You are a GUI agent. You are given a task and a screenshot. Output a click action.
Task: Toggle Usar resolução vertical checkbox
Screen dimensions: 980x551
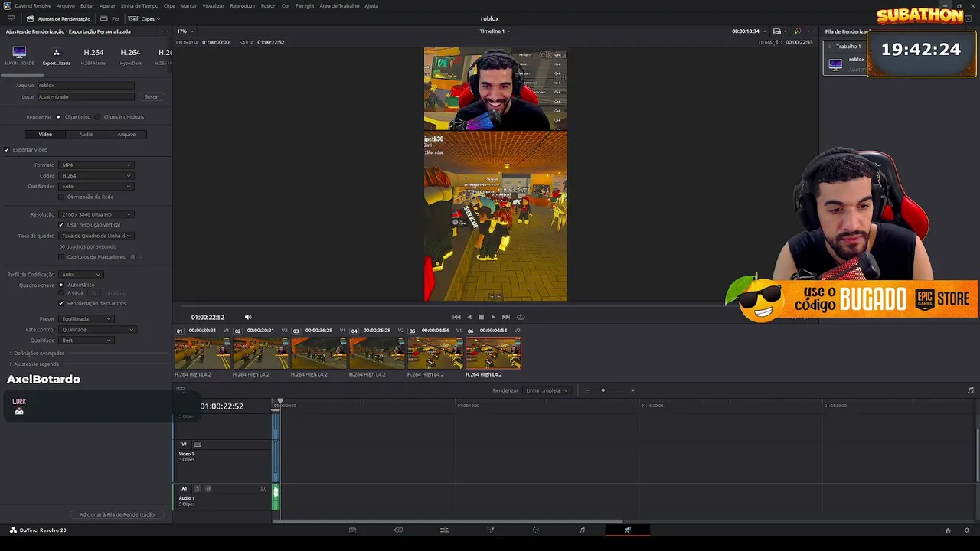click(x=61, y=225)
